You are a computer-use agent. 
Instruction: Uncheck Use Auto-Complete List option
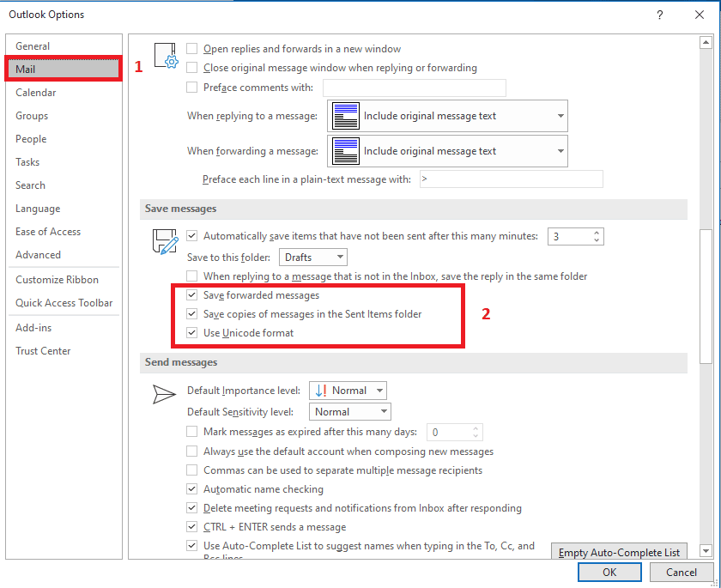191,545
